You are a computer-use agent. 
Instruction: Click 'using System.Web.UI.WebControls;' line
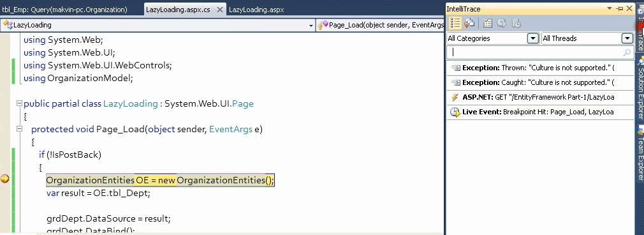pyautogui.click(x=98, y=65)
